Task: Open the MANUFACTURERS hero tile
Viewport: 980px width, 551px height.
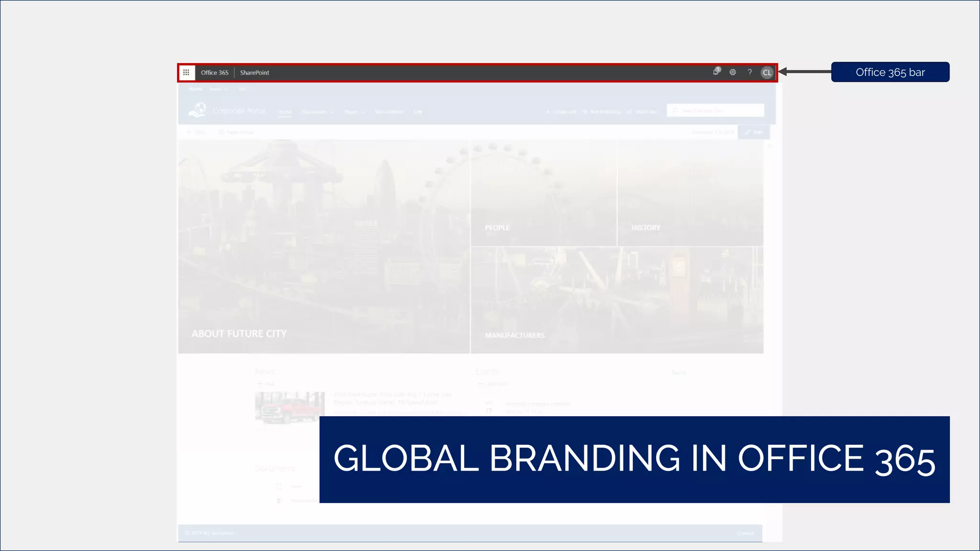Action: click(617, 300)
